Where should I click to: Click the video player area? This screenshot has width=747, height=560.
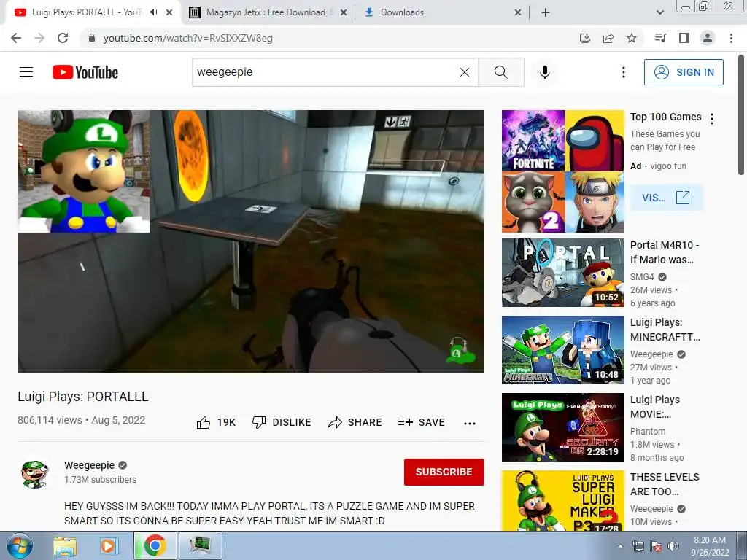(251, 241)
